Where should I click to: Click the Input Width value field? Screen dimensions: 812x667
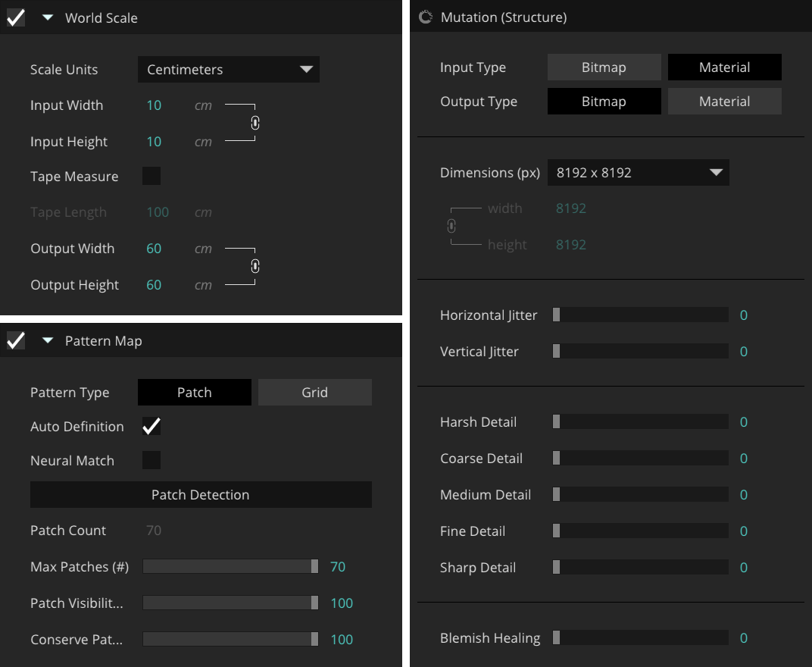pos(154,105)
